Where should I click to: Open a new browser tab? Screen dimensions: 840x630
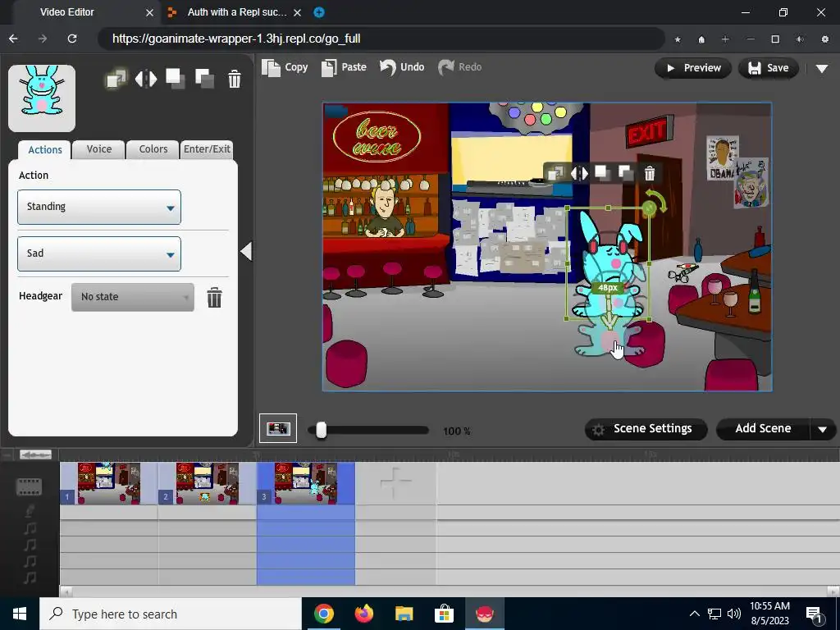(x=319, y=12)
